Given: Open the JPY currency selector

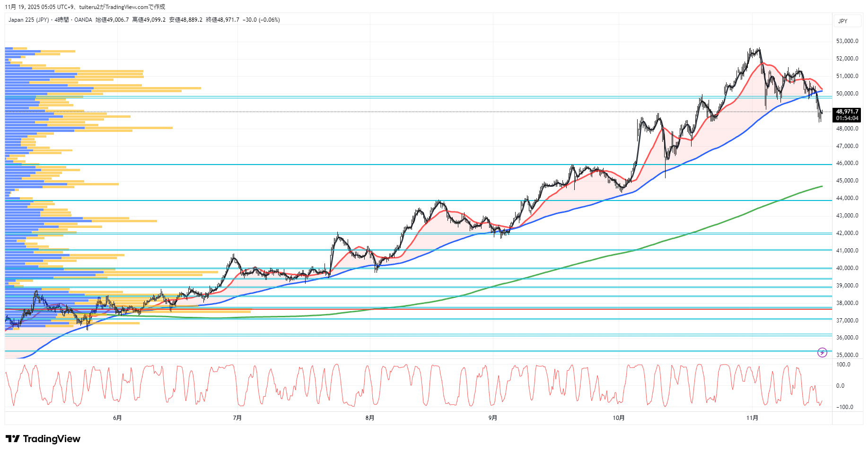Looking at the screenshot, I should [843, 21].
